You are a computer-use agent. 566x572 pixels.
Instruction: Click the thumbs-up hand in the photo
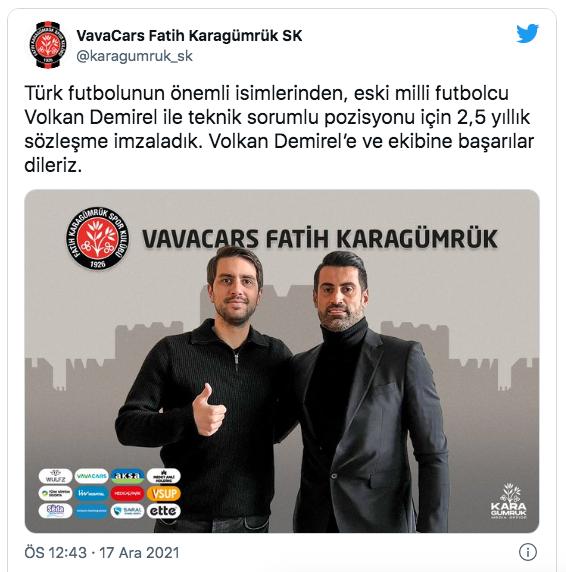click(x=209, y=410)
